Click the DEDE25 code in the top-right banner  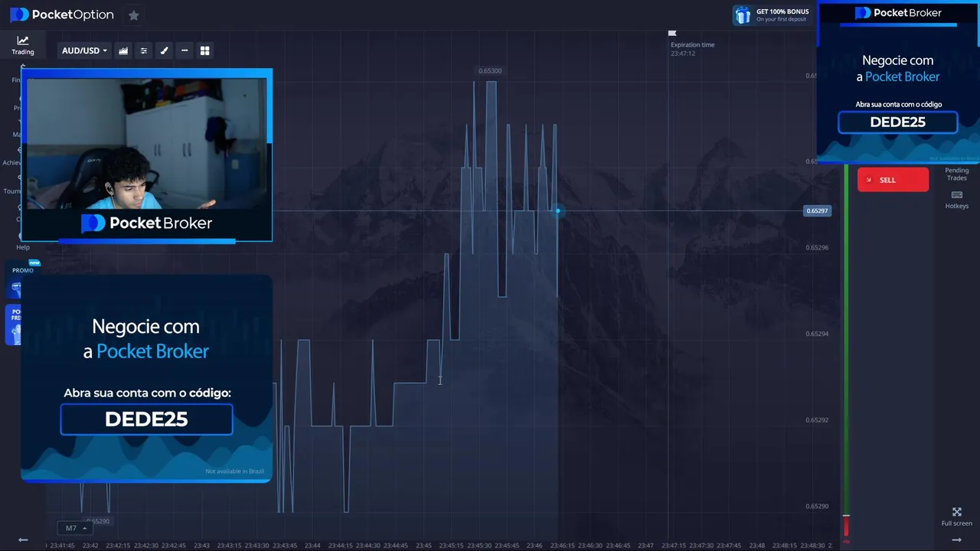tap(898, 122)
